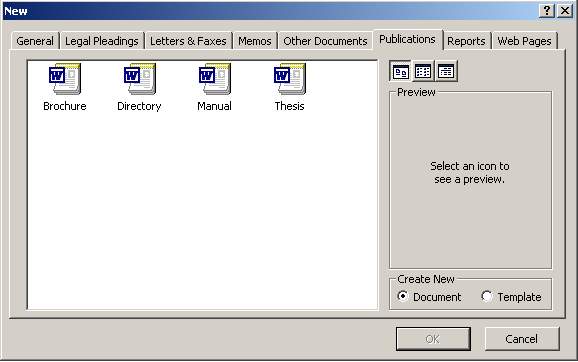Switch to Details view
This screenshot has width=578, height=362.
pyautogui.click(x=446, y=71)
